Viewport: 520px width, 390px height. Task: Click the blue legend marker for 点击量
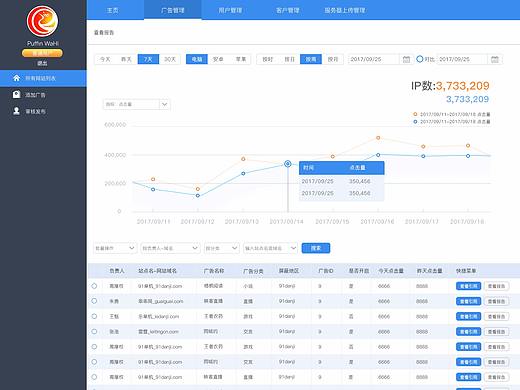click(415, 122)
